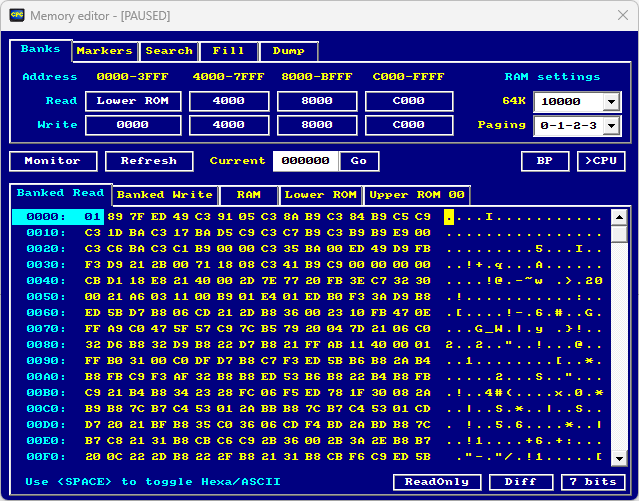The width and height of the screenshot is (639, 501).
Task: Click the hex dump scrollbar thumb
Action: (619, 234)
